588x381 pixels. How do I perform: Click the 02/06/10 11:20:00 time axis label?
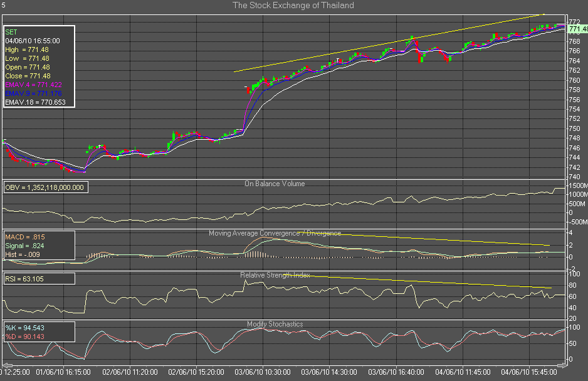click(130, 372)
